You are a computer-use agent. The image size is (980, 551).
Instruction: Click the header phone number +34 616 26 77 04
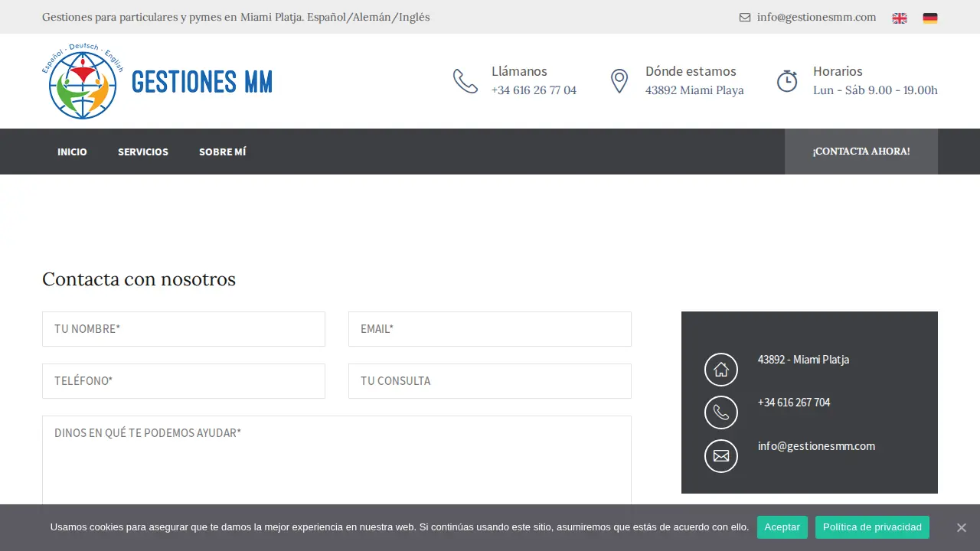[534, 90]
